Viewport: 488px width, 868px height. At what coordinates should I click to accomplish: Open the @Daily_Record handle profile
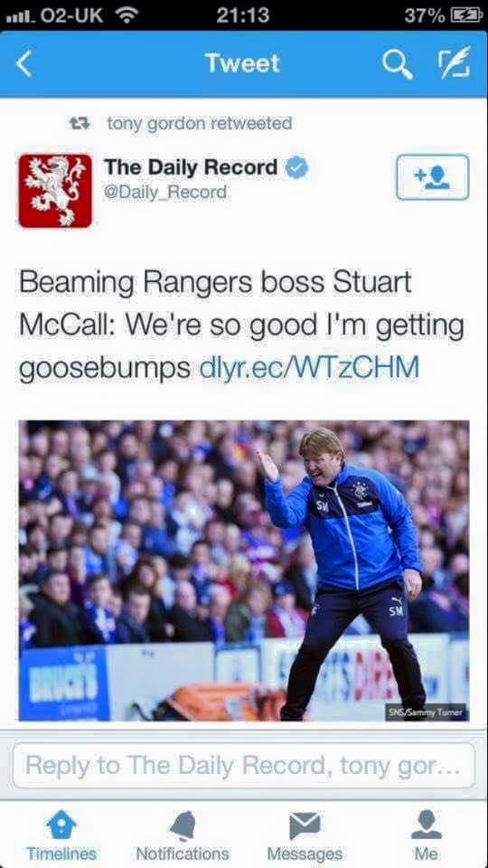165,192
